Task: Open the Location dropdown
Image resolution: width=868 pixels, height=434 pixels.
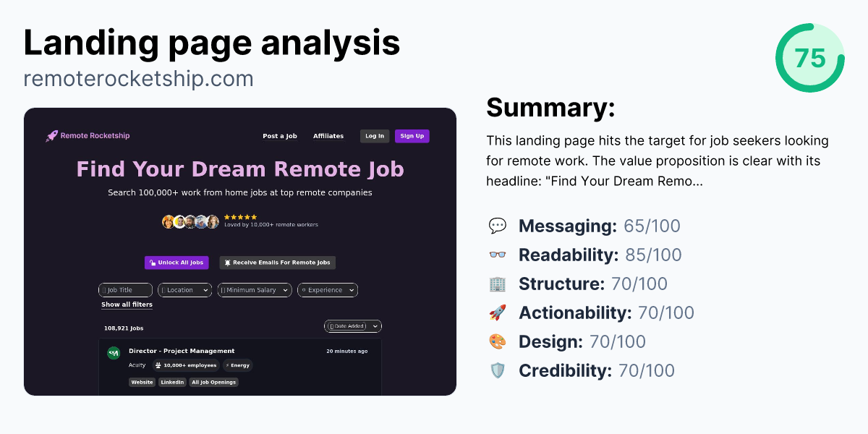Action: pos(184,289)
